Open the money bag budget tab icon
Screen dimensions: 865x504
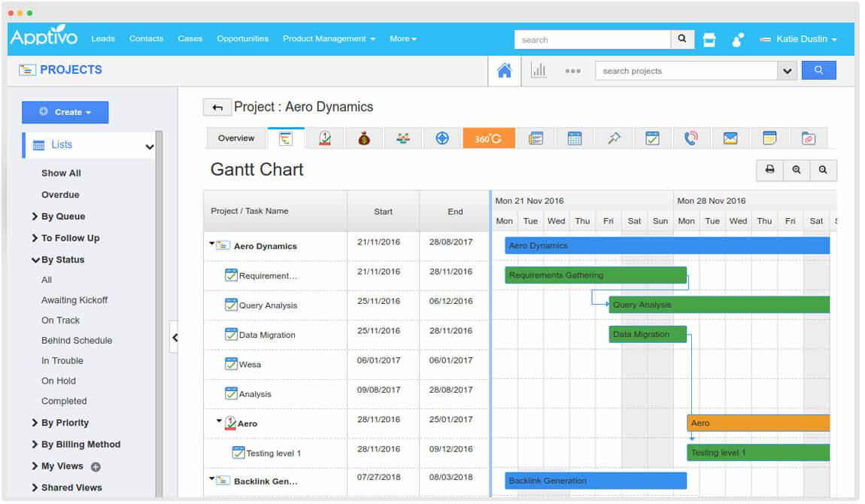364,138
